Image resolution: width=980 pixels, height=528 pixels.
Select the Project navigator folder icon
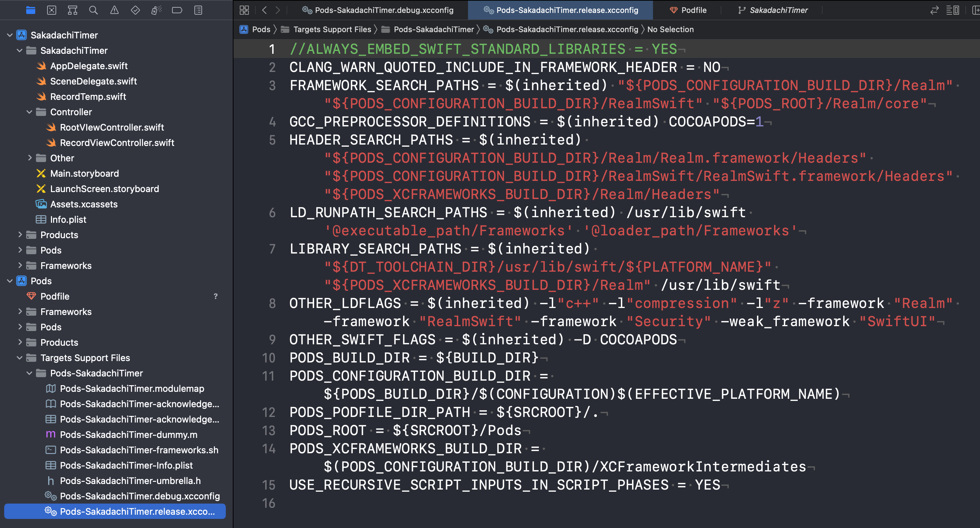click(x=31, y=10)
